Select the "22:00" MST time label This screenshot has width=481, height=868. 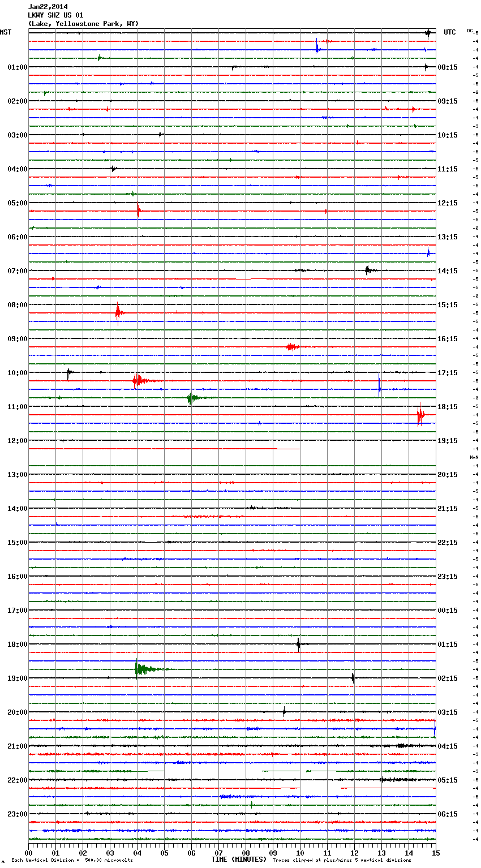tap(18, 780)
